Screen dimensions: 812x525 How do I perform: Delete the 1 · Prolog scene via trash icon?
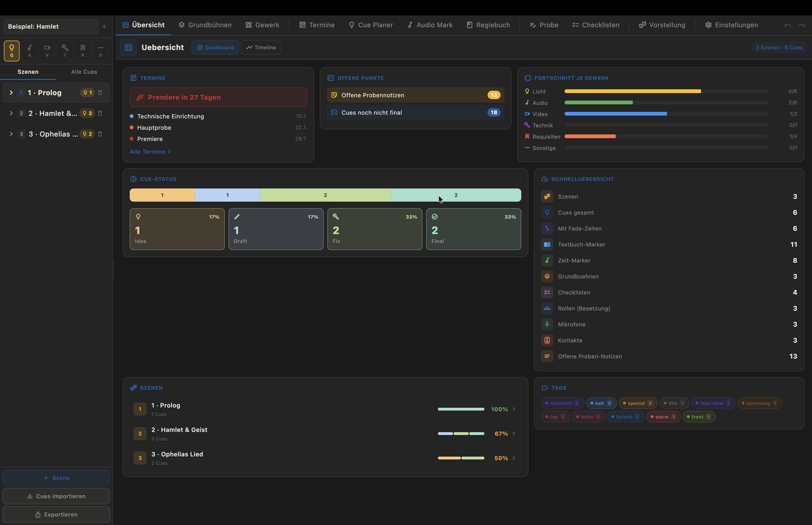(x=100, y=93)
